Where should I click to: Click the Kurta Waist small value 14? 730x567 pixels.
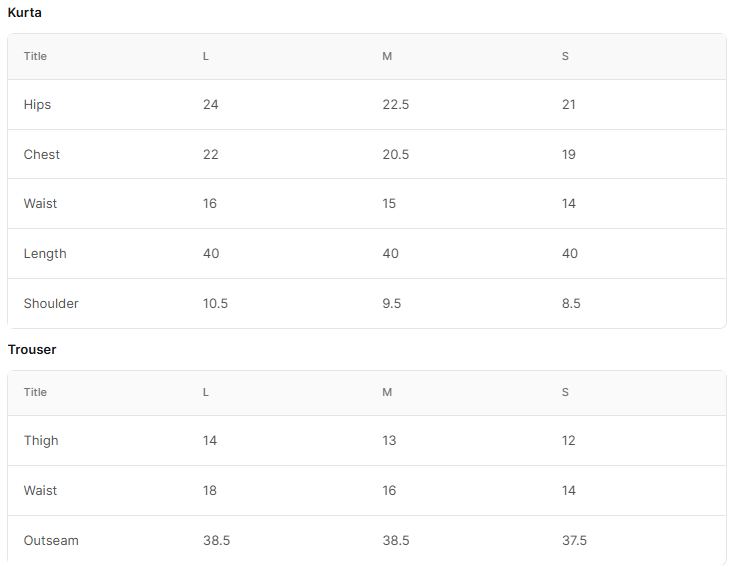click(568, 204)
